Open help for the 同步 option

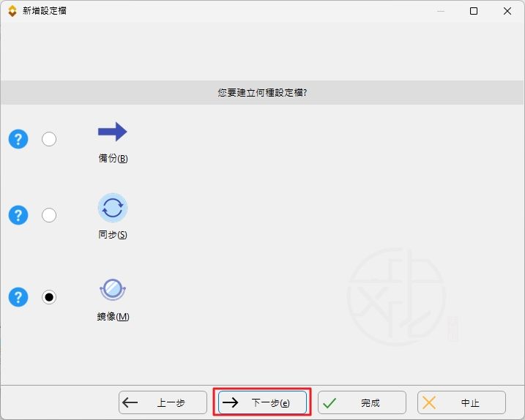[x=18, y=215]
